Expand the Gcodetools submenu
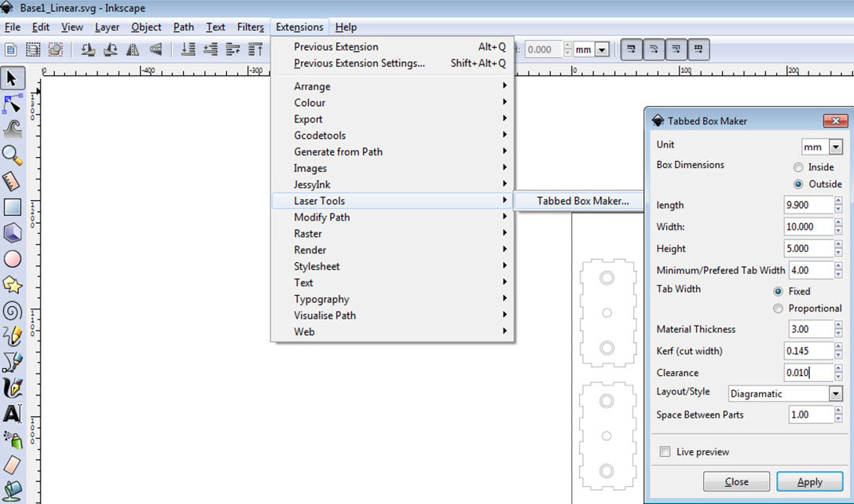854x504 pixels. [392, 136]
